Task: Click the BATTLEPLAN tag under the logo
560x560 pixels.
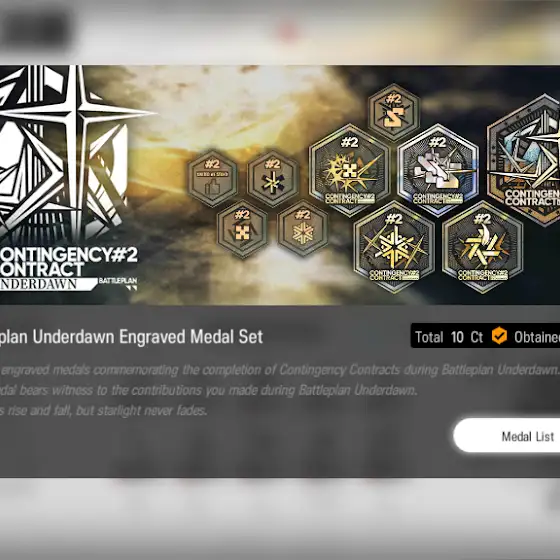Action: pyautogui.click(x=118, y=281)
